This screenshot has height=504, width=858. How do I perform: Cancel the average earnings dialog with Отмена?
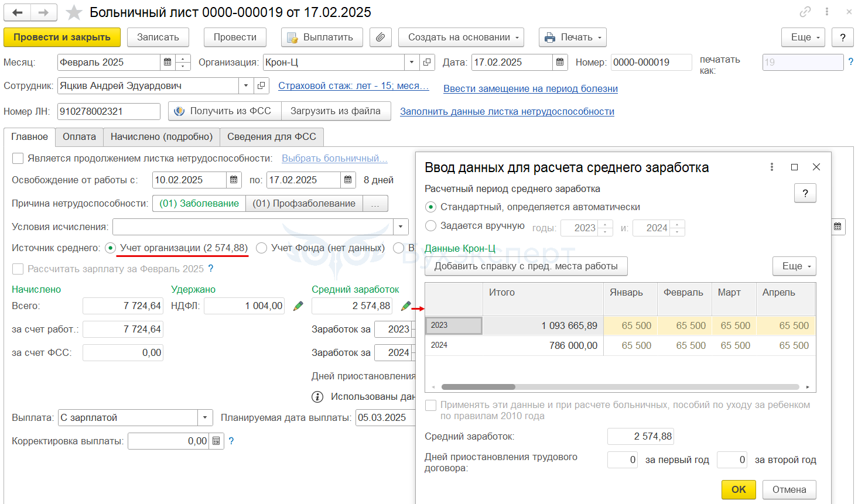pos(789,490)
